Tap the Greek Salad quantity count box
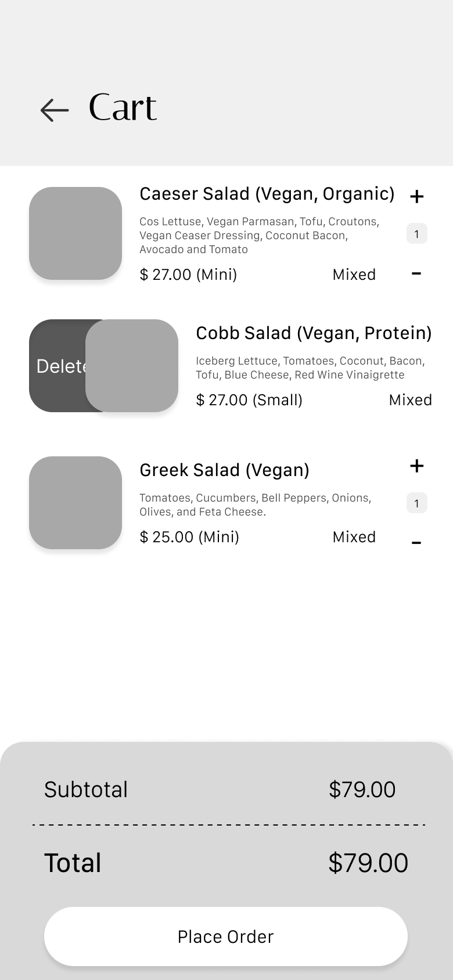 click(416, 503)
